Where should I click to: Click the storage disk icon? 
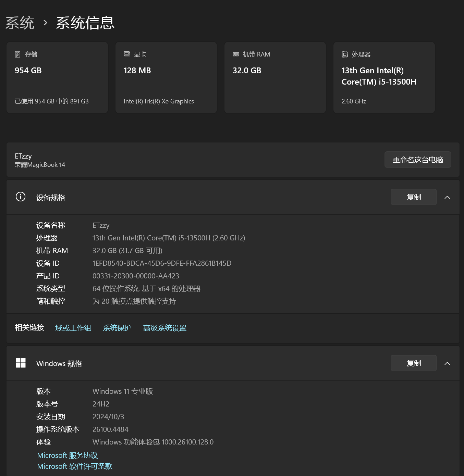coord(18,54)
